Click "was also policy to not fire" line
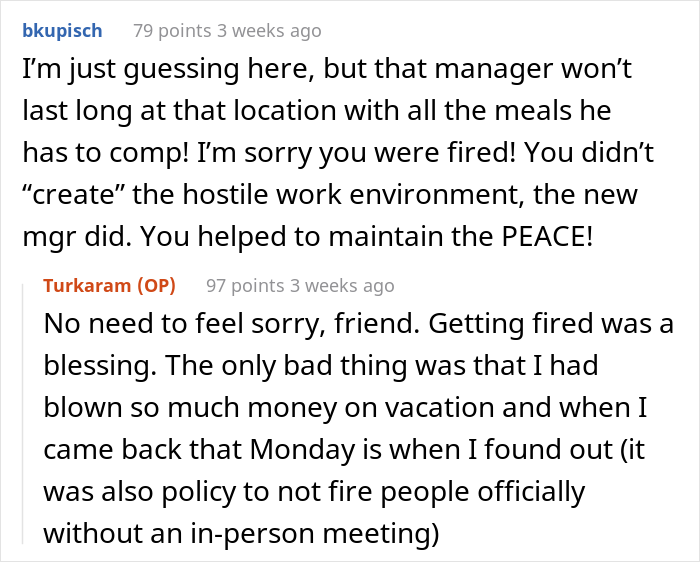The width and height of the screenshot is (700, 562). (314, 491)
